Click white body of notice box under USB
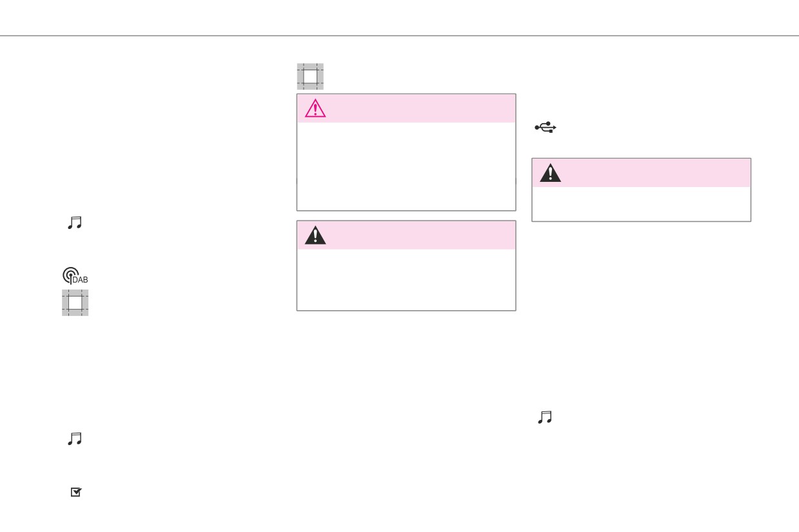 coord(641,204)
